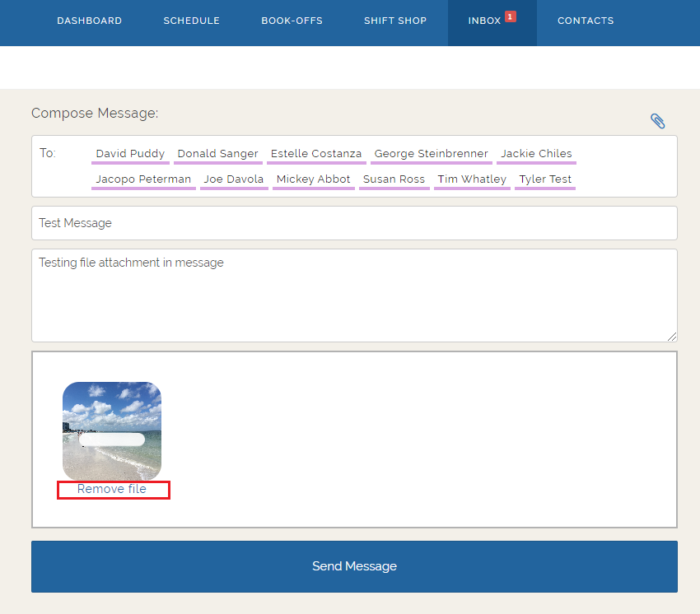Select the David Puddy recipient tag
Viewport: 700px width, 614px height.
click(x=130, y=154)
